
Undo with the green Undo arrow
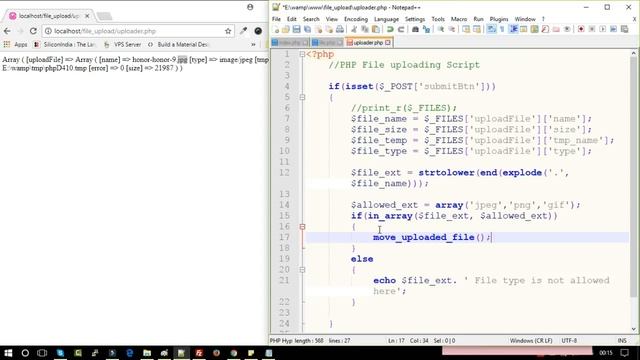point(390,29)
